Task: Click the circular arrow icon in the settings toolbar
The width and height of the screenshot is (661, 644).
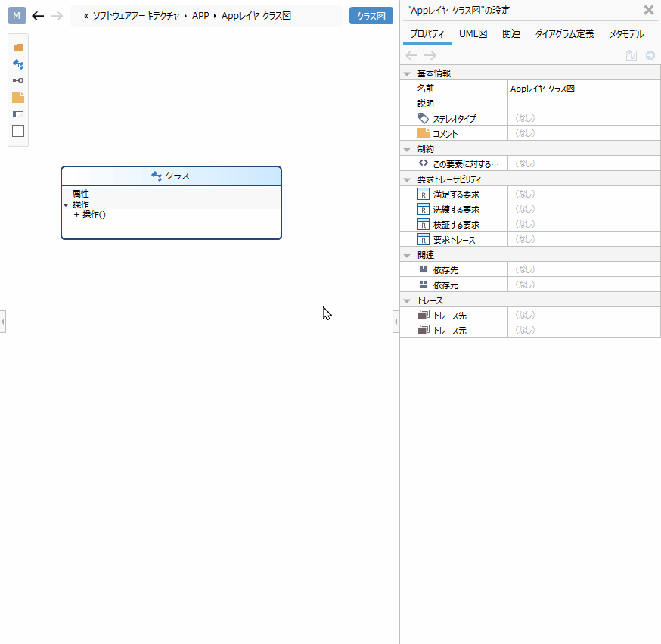Action: point(650,55)
